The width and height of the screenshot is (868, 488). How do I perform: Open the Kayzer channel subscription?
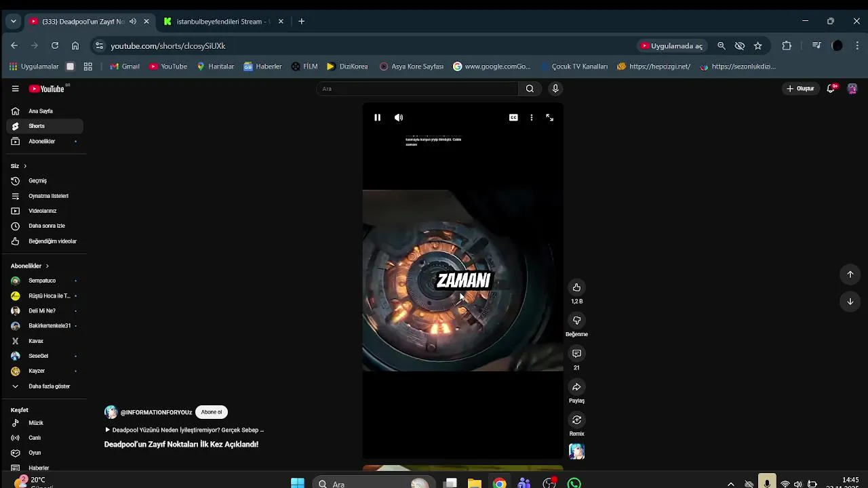(45, 371)
